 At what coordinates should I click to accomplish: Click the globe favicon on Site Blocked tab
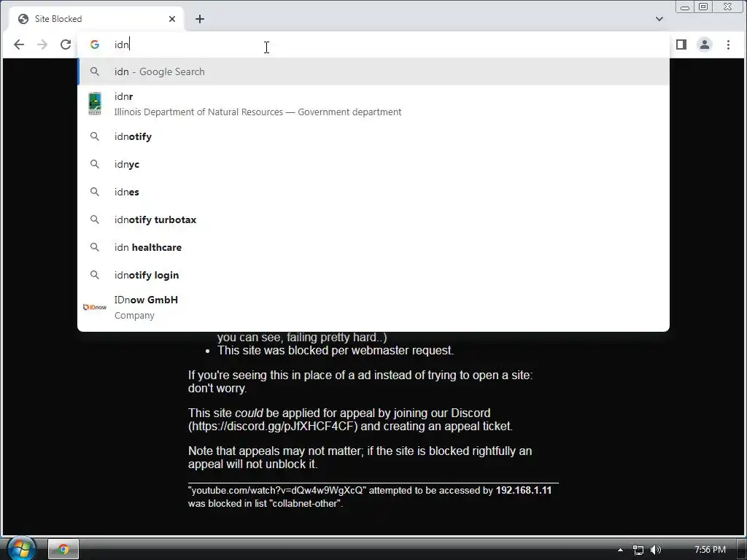pyautogui.click(x=23, y=19)
